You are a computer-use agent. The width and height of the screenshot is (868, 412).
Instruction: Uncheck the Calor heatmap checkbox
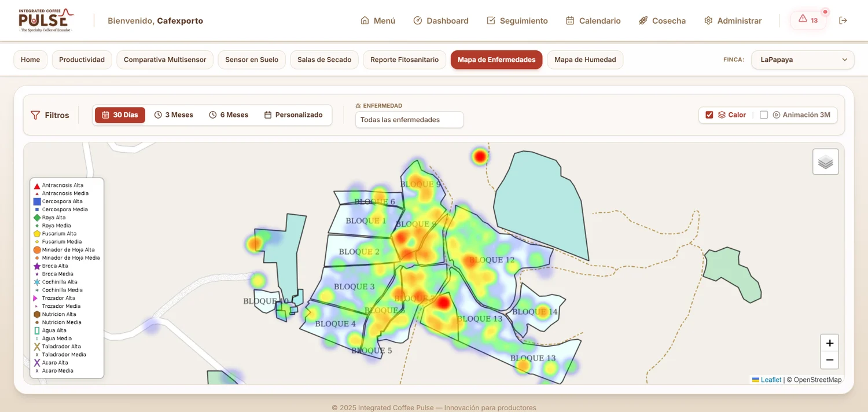(709, 115)
